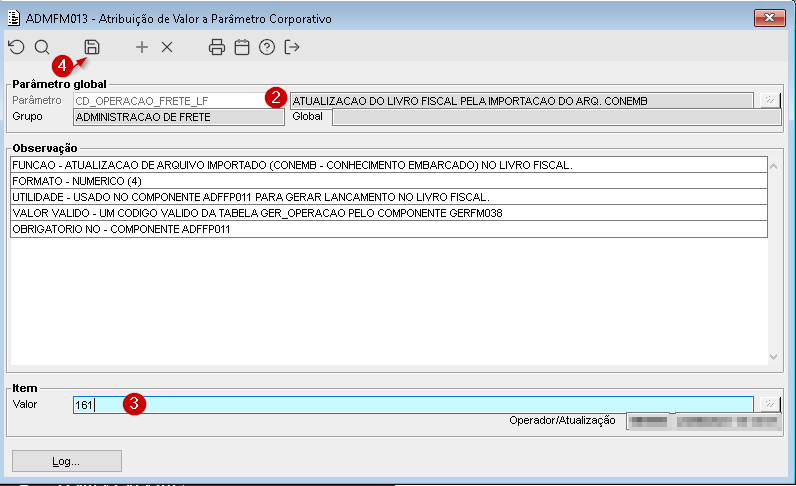Click the Valor input containing 161
This screenshot has width=796, height=486.
[413, 405]
